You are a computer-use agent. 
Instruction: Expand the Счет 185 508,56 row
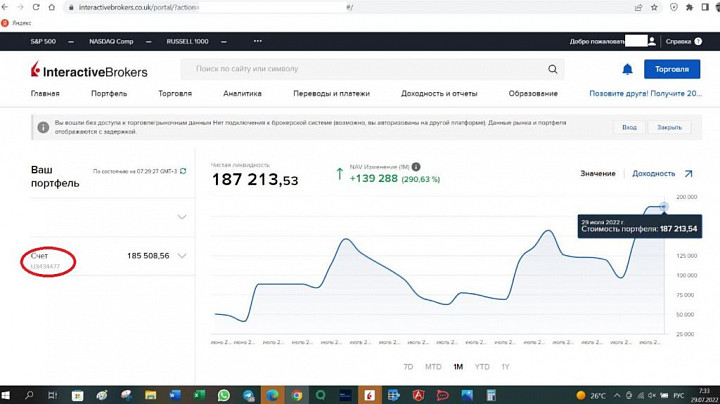(182, 256)
